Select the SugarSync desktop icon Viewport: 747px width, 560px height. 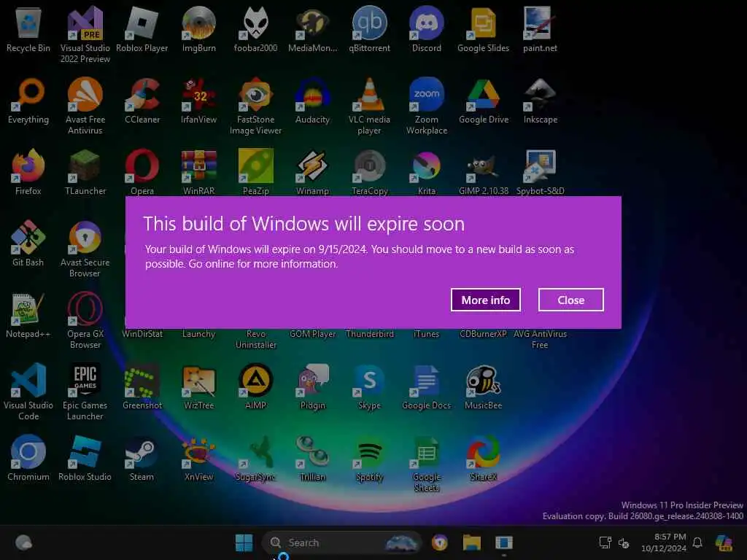coord(255,458)
